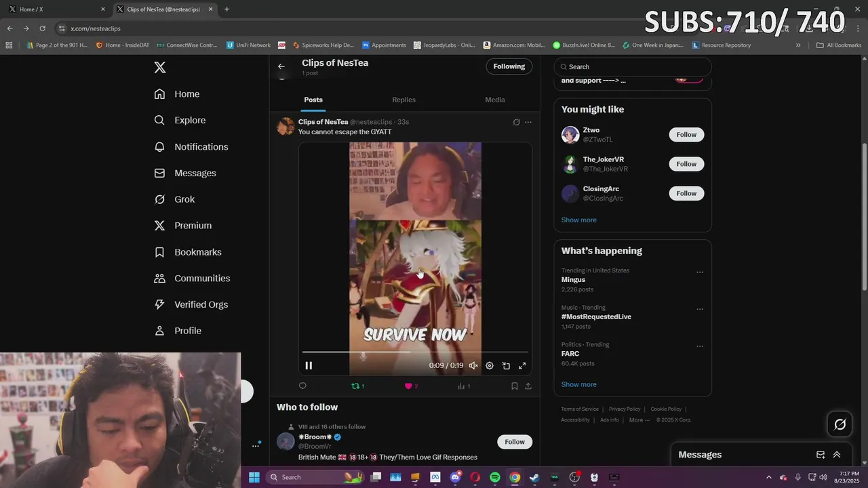Follow Broom in Who to follow
The width and height of the screenshot is (868, 488).
pyautogui.click(x=515, y=442)
